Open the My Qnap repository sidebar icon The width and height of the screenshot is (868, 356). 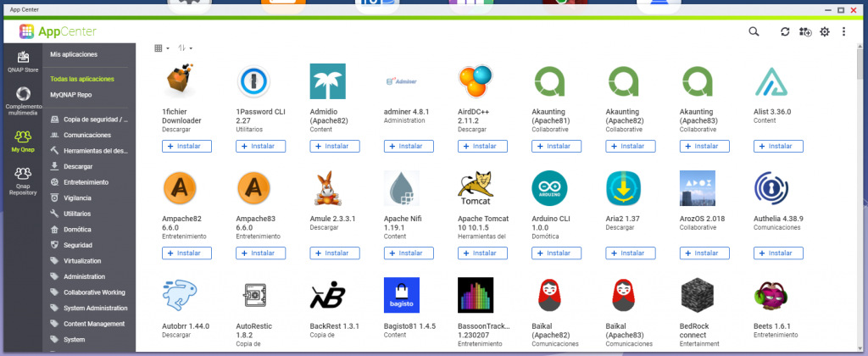pyautogui.click(x=23, y=140)
